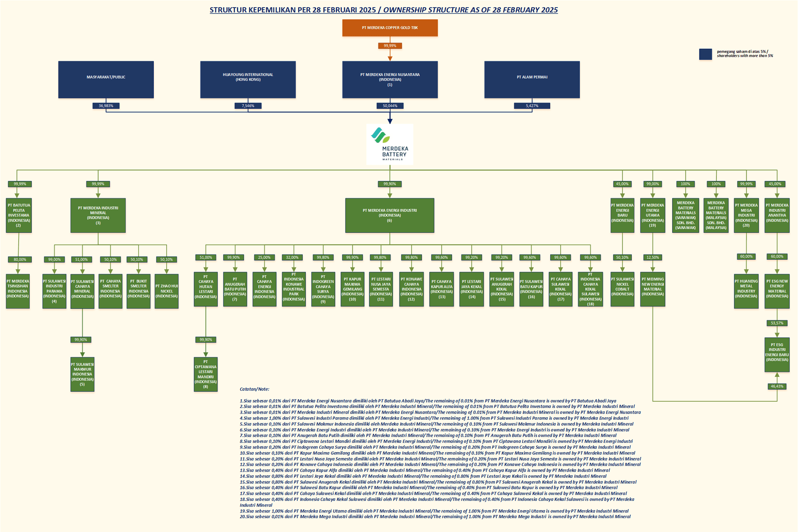Click the PT Cahaya Sulawesi Kekal box
The image size is (798, 532).
pyautogui.click(x=561, y=289)
